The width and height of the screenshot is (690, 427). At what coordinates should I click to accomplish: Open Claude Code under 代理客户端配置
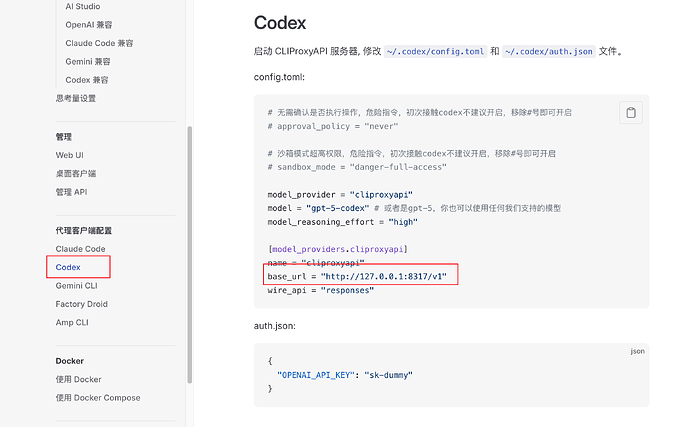(81, 249)
